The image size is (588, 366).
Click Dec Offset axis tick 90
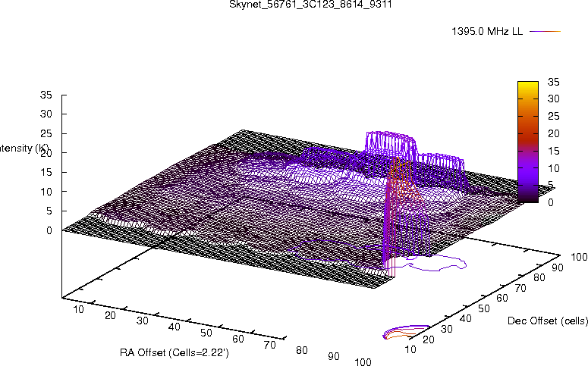[558, 267]
